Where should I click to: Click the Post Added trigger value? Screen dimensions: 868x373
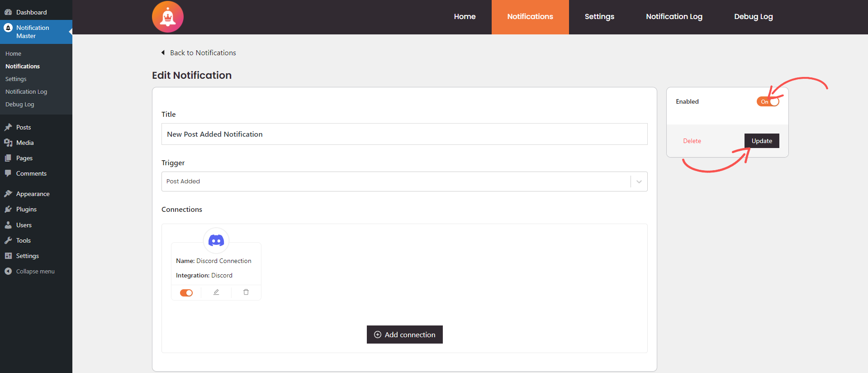[183, 182]
